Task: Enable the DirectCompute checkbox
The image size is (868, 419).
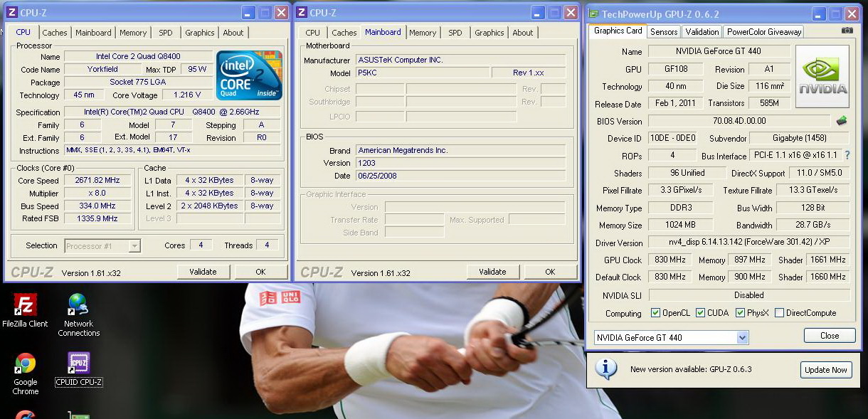Action: pos(779,313)
